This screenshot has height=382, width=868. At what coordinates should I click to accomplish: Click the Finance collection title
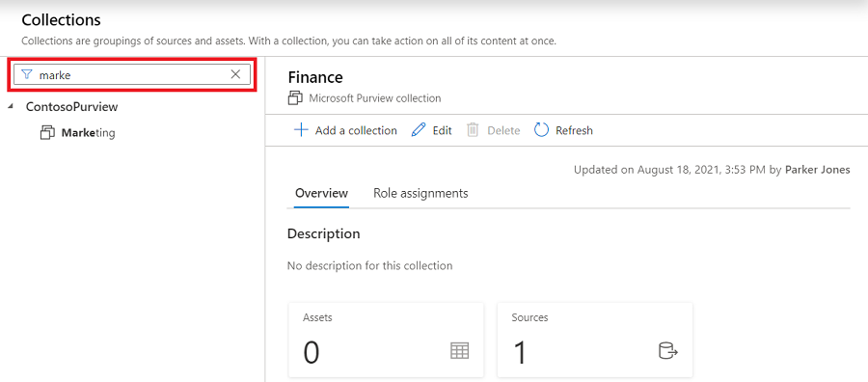[x=315, y=77]
